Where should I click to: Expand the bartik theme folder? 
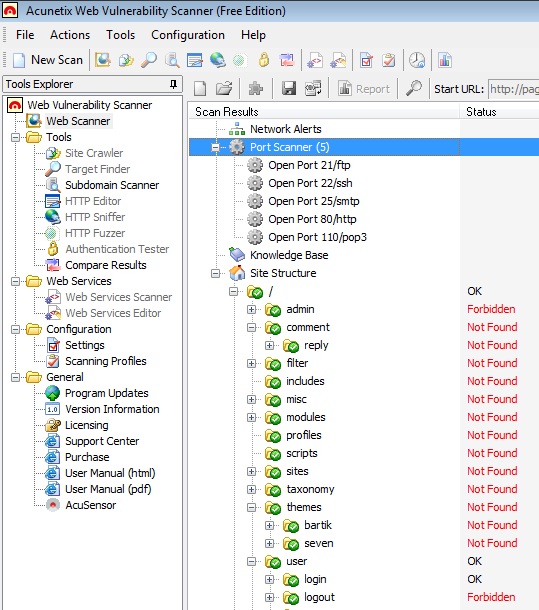pos(269,526)
